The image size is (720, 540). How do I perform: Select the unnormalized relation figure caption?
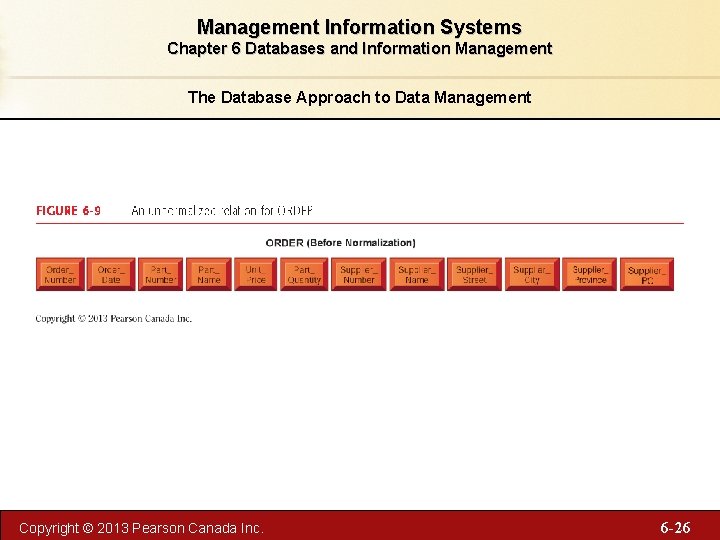click(x=222, y=211)
